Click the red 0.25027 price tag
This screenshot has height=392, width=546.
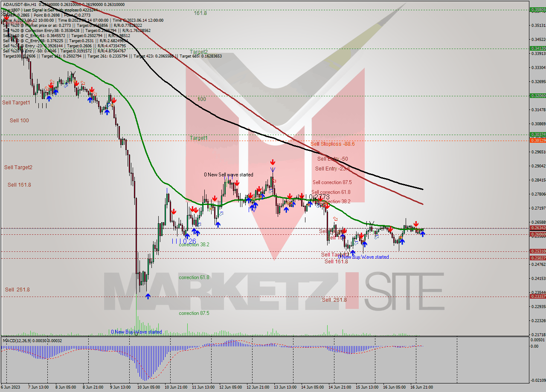pos(537,258)
